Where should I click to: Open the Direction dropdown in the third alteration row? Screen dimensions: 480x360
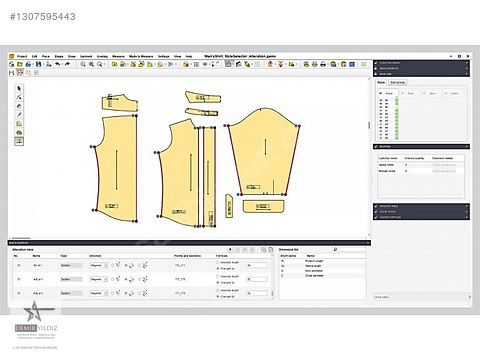click(99, 293)
